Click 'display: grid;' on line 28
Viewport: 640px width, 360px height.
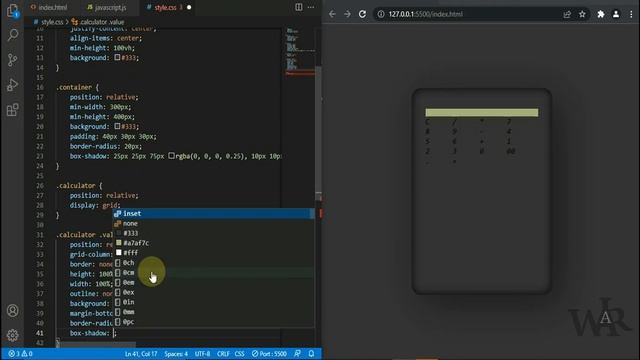pyautogui.click(x=95, y=205)
